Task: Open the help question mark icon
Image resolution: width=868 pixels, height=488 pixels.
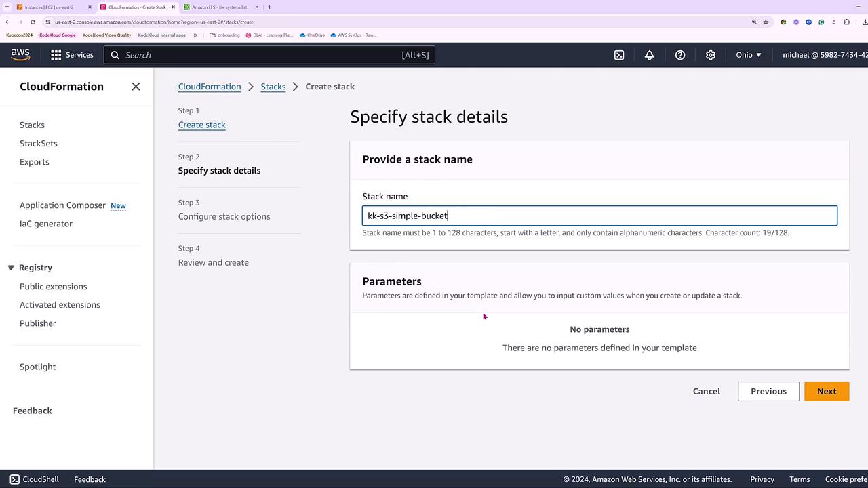Action: [x=680, y=55]
